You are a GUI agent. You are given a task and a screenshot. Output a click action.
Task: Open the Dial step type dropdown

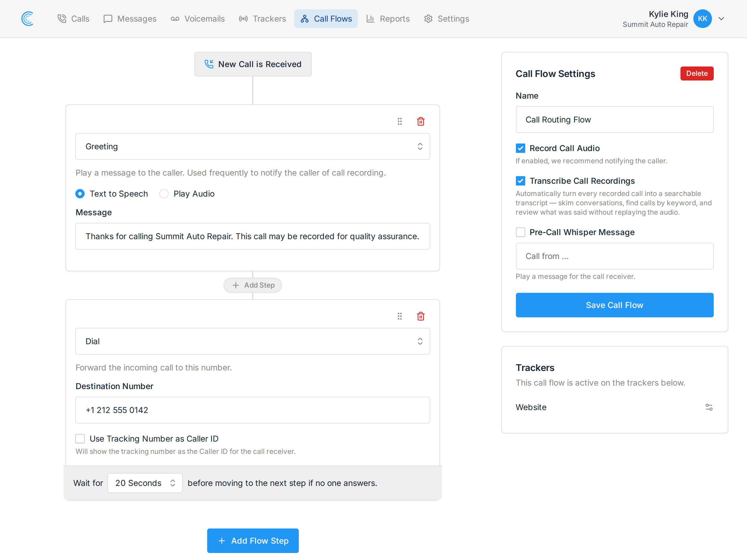click(x=253, y=341)
